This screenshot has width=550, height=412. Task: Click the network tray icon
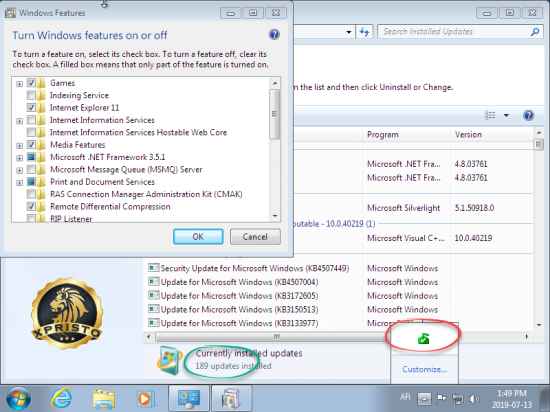457,399
